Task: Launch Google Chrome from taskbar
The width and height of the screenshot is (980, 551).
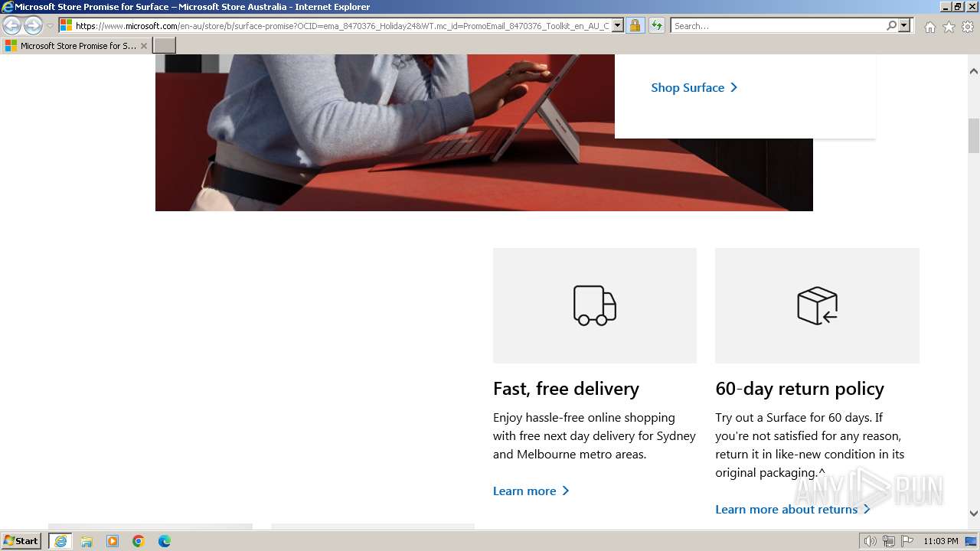Action: pos(139,541)
